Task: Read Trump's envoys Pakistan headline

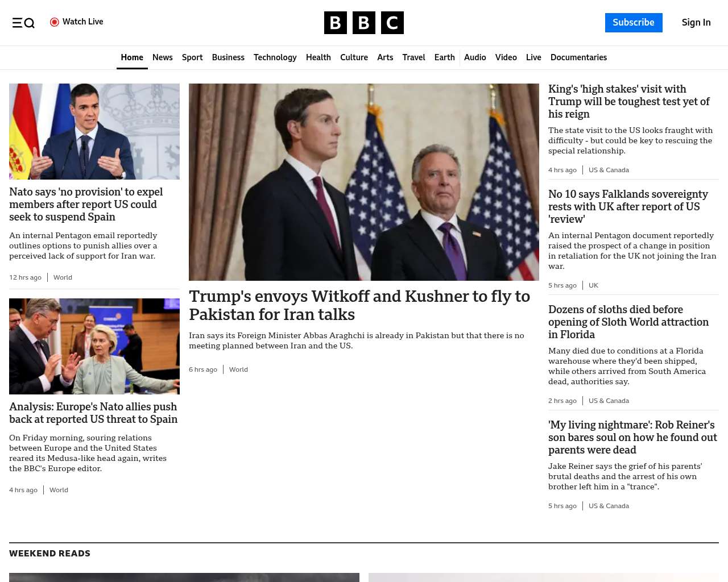Action: (x=359, y=305)
